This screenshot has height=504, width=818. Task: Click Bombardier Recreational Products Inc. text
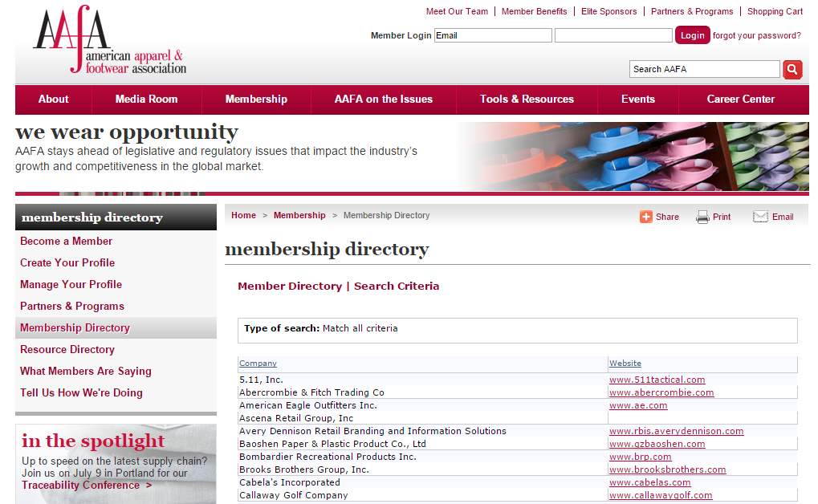328,457
